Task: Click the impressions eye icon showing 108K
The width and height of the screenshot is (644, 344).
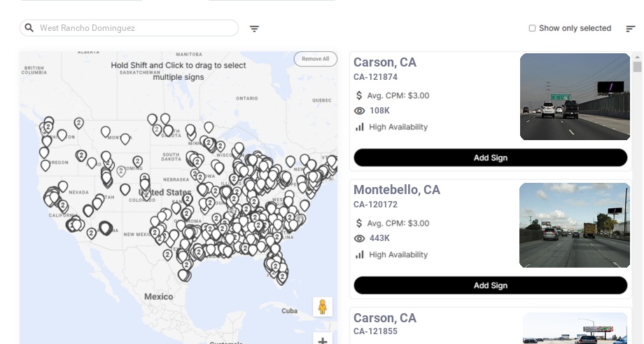Action: pyautogui.click(x=360, y=111)
